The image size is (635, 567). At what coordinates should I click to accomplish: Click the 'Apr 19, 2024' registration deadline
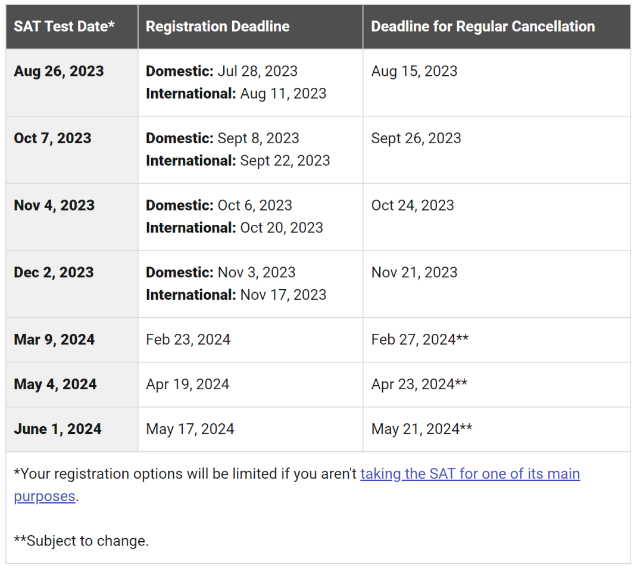coord(188,384)
